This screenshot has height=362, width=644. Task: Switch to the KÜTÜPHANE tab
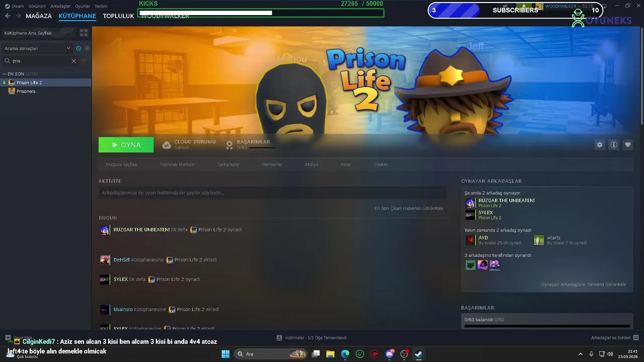(x=77, y=16)
